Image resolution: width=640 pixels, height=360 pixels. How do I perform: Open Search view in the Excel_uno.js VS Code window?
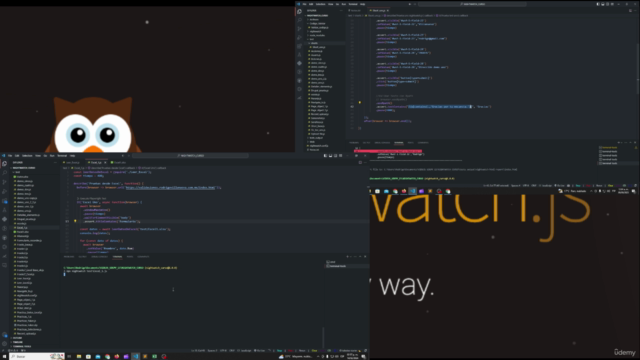(x=300, y=20)
